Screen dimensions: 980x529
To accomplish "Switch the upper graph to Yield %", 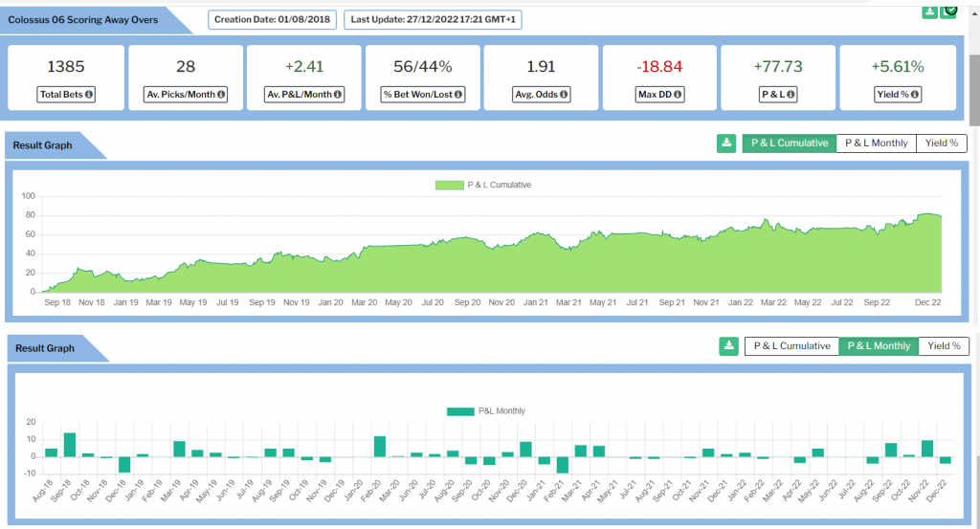I will 941,143.
